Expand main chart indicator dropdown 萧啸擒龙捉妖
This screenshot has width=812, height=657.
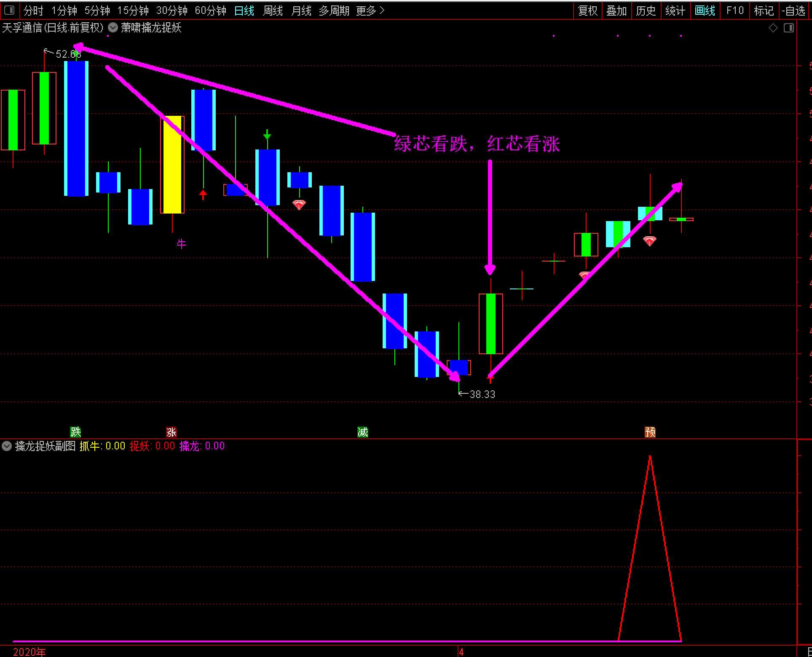click(113, 28)
